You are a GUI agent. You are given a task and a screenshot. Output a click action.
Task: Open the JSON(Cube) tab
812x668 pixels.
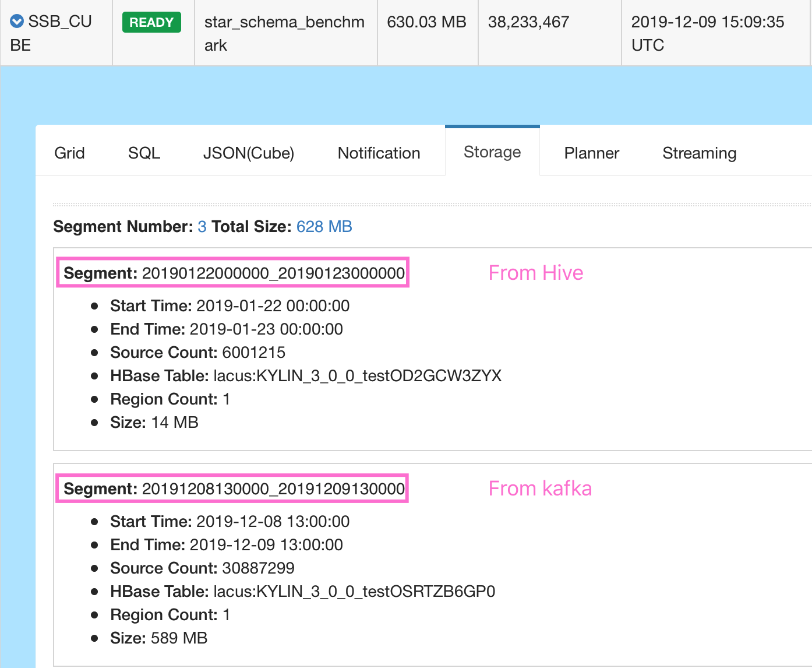[x=248, y=153]
